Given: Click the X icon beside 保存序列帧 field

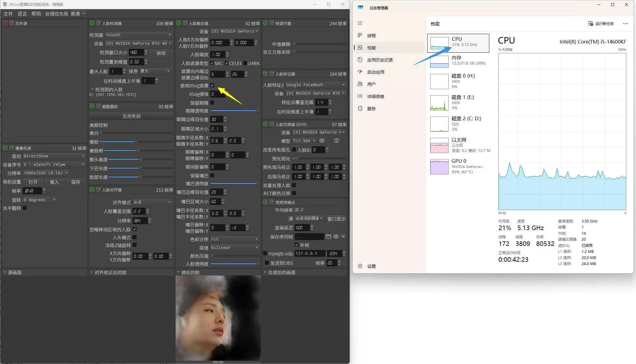Looking at the screenshot, I should point(343,236).
